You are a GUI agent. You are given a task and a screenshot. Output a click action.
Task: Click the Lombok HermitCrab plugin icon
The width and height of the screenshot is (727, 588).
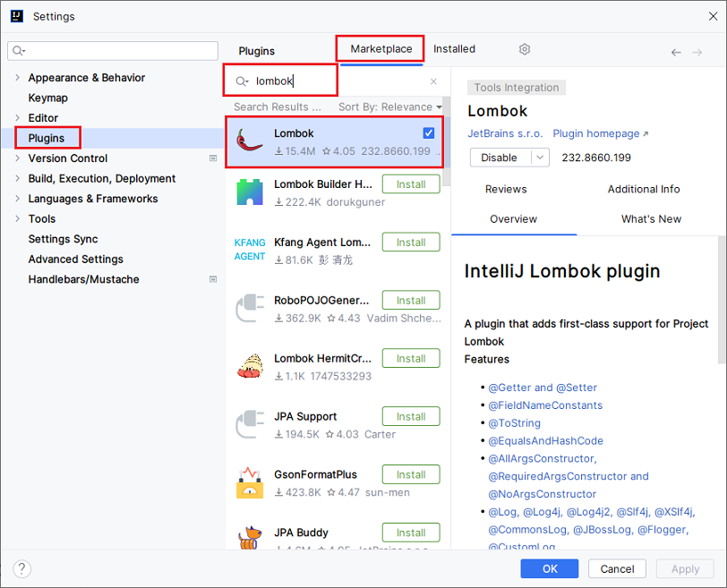click(249, 367)
